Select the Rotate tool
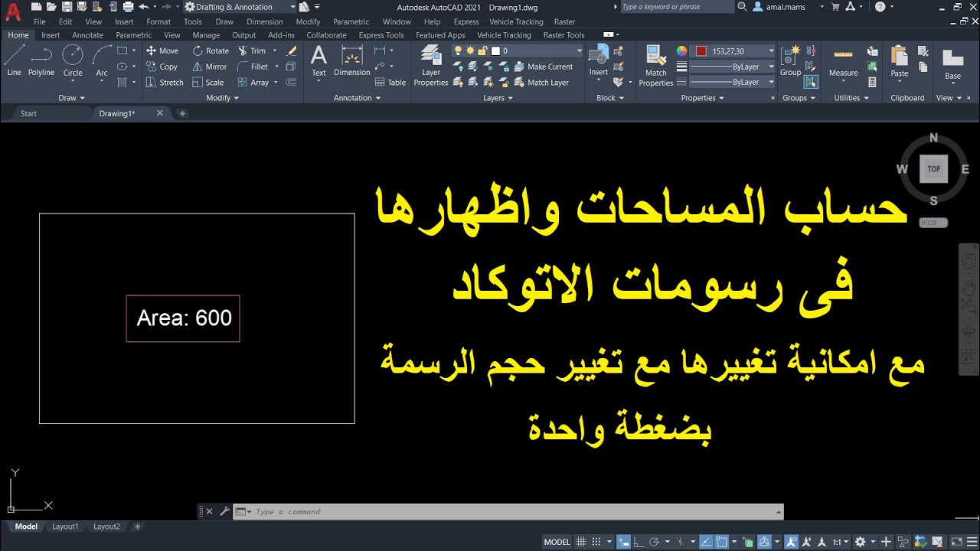The height and width of the screenshot is (551, 980). point(211,51)
